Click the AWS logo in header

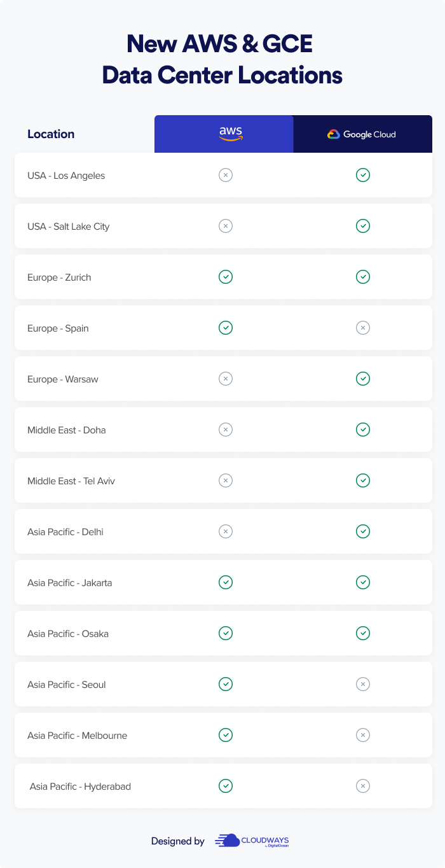click(230, 134)
